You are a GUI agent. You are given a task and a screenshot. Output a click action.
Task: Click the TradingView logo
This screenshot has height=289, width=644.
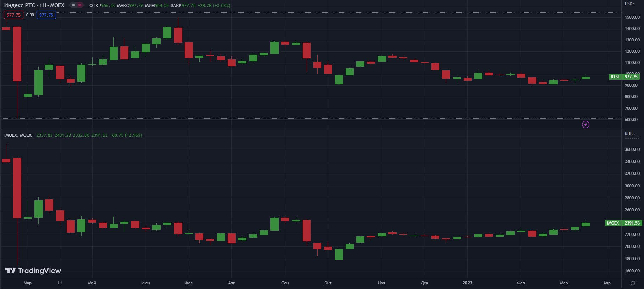[x=33, y=271]
